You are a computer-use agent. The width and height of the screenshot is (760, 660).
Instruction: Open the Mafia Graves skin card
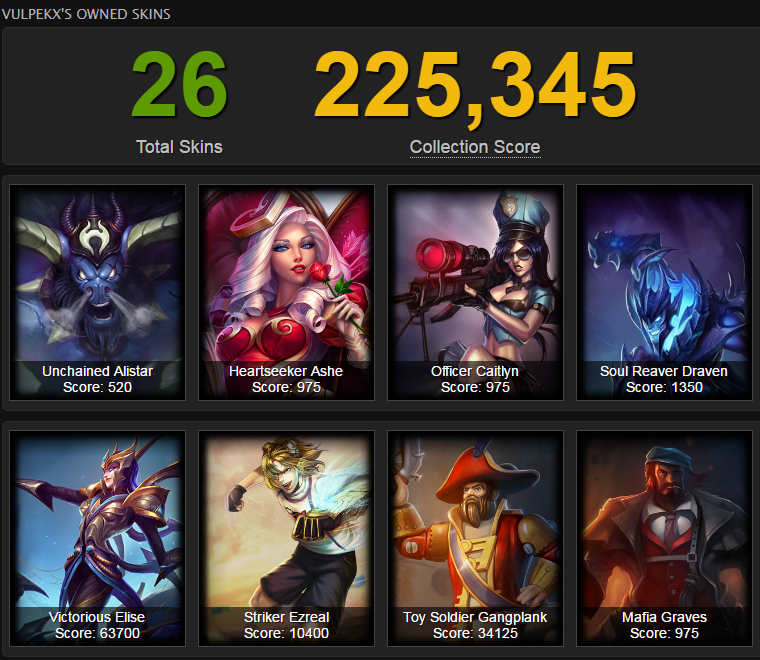click(x=665, y=538)
